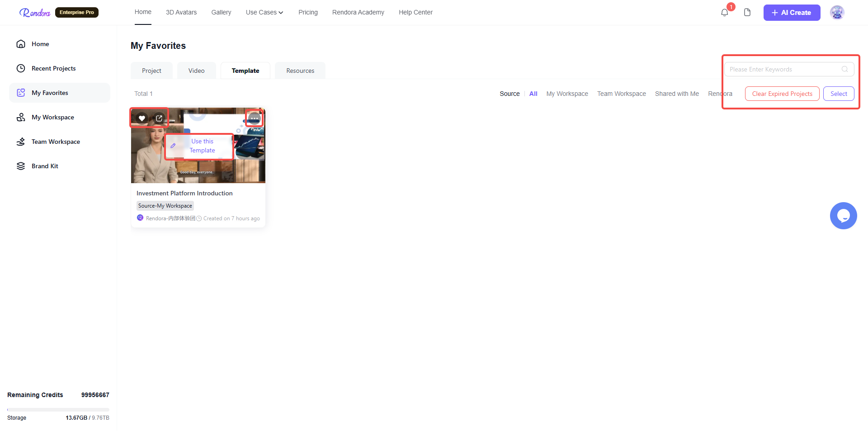Click the Clear Expired Projects button
The image size is (868, 431).
[782, 94]
